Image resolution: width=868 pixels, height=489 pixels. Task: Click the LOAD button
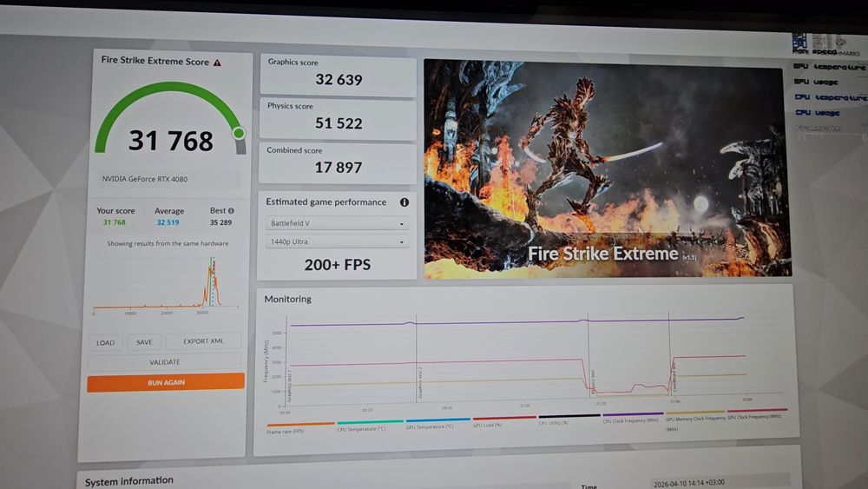click(105, 343)
